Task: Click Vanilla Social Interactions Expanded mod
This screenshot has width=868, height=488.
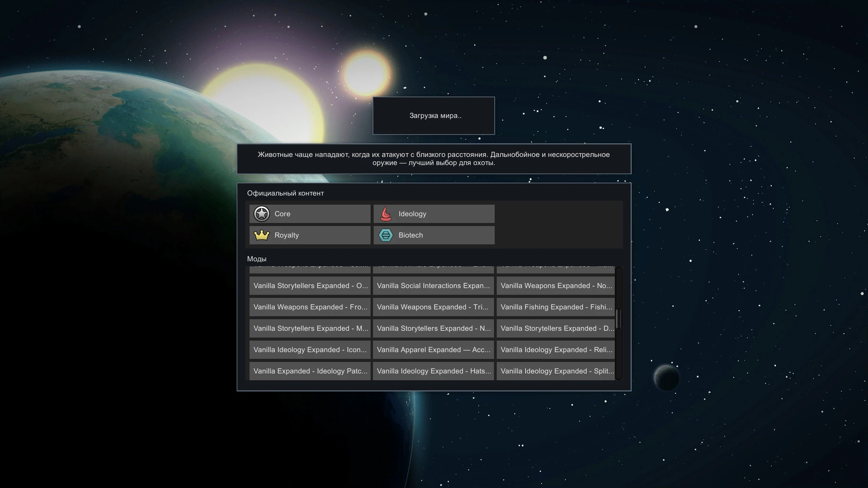Action: [433, 286]
